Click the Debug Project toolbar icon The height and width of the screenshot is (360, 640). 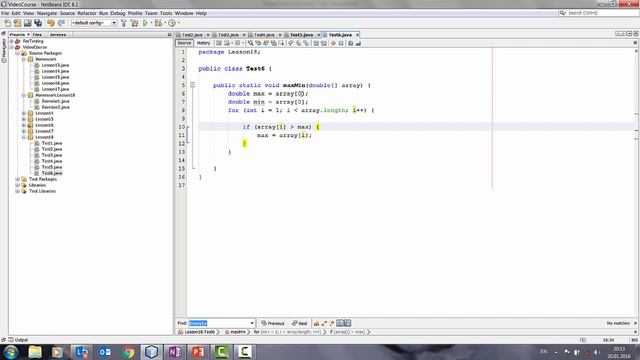158,23
